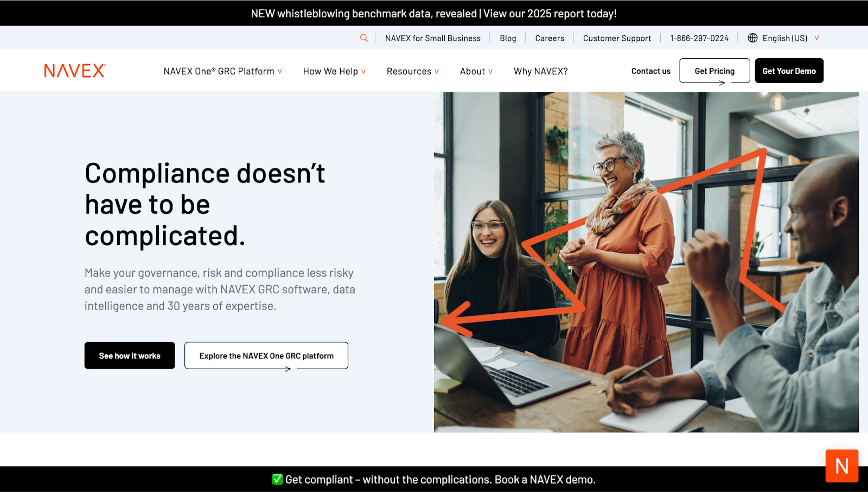Image resolution: width=868 pixels, height=492 pixels.
Task: Click the Contact us link
Action: coord(650,71)
